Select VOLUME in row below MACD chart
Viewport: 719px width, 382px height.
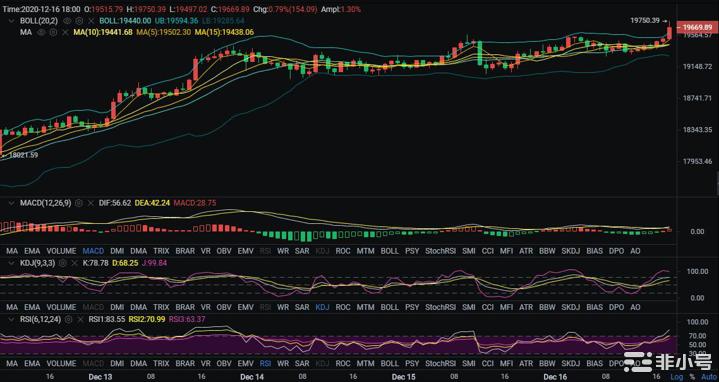(61, 251)
